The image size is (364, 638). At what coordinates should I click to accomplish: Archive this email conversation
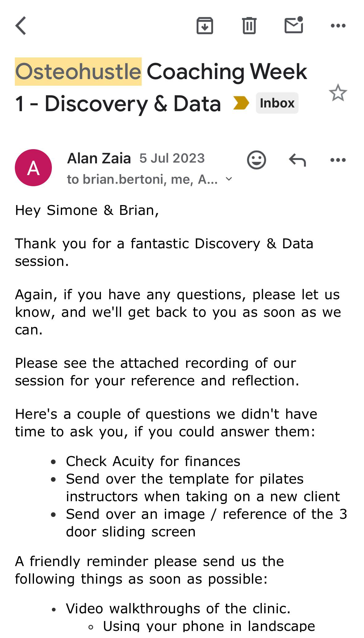point(205,26)
